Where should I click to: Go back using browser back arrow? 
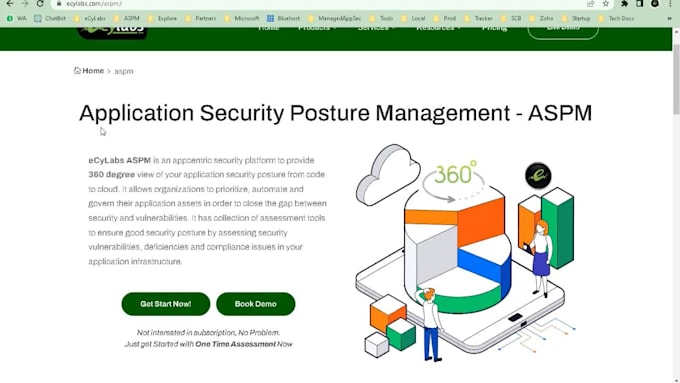(x=10, y=3)
